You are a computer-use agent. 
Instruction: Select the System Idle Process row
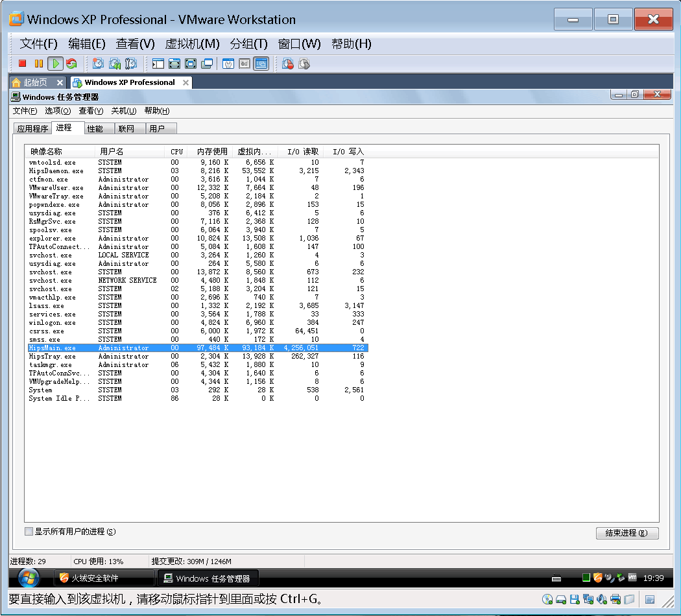[x=198, y=399]
